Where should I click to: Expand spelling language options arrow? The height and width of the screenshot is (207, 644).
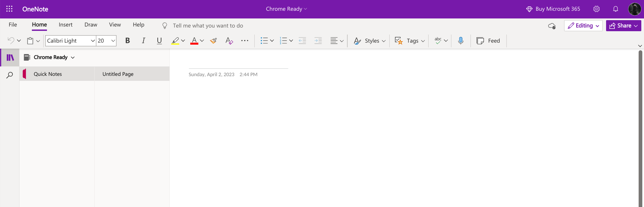(x=446, y=41)
